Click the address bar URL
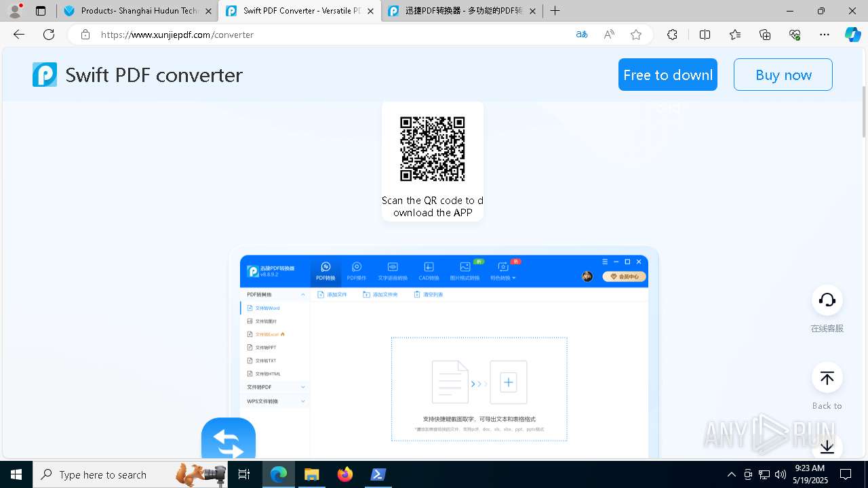868x488 pixels. pos(177,35)
